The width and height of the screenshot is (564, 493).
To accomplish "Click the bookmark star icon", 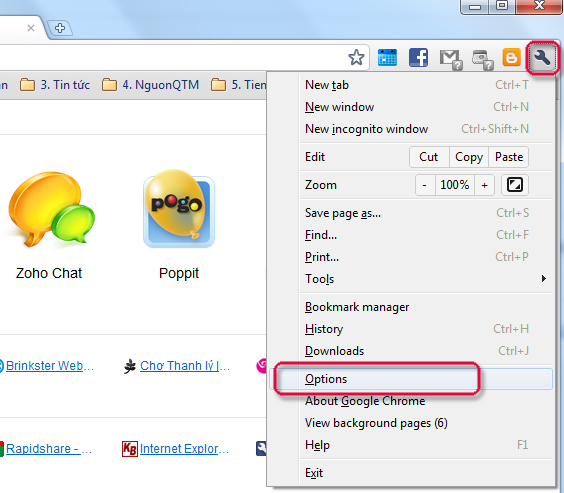I will pos(356,58).
